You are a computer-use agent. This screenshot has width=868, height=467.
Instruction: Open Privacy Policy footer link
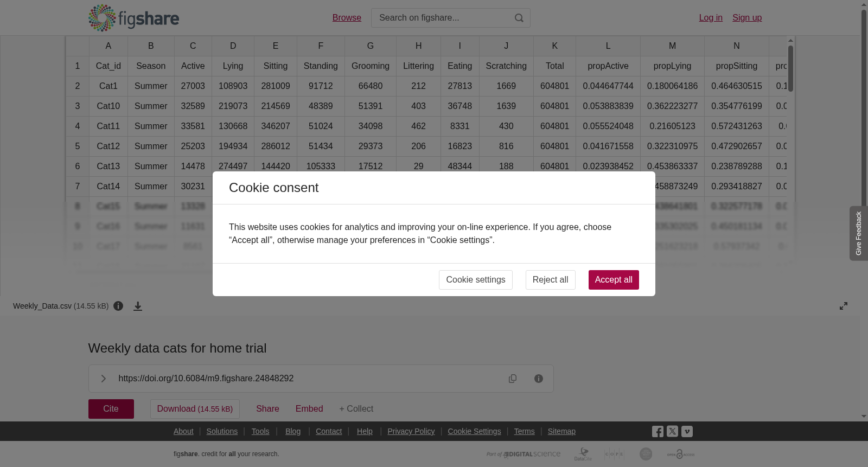click(x=411, y=431)
